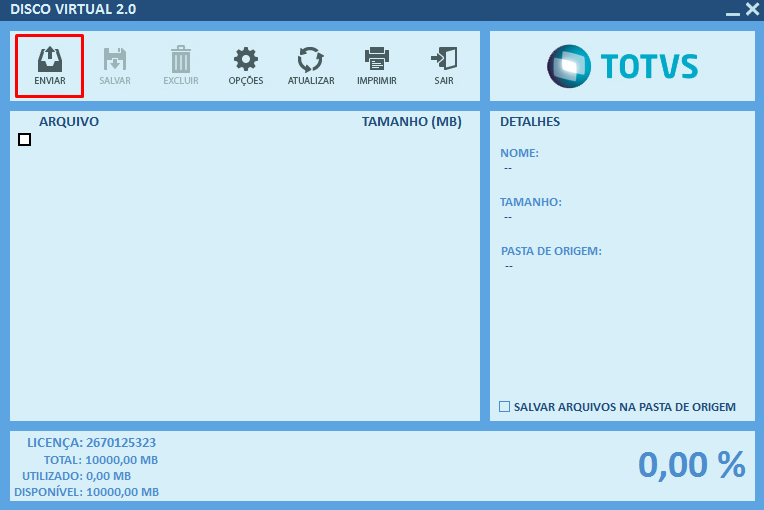Refresh the list with Atualizar
Screen dimensions: 764x510
(311, 66)
